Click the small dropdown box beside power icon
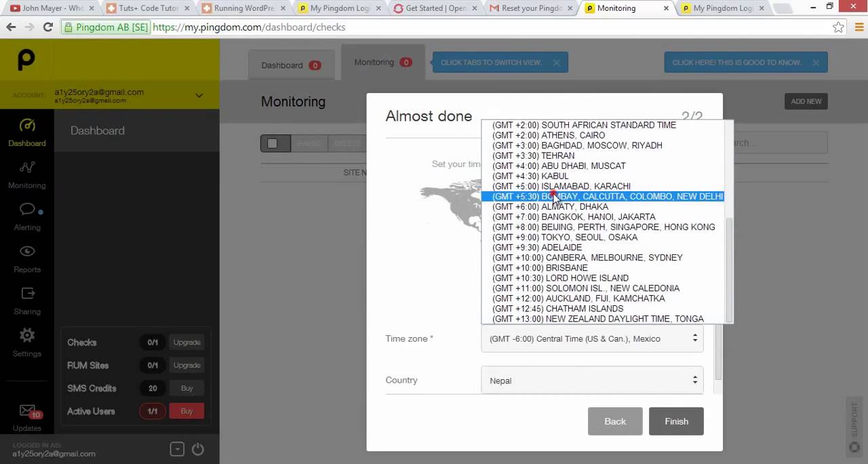This screenshot has width=868, height=464. (177, 449)
